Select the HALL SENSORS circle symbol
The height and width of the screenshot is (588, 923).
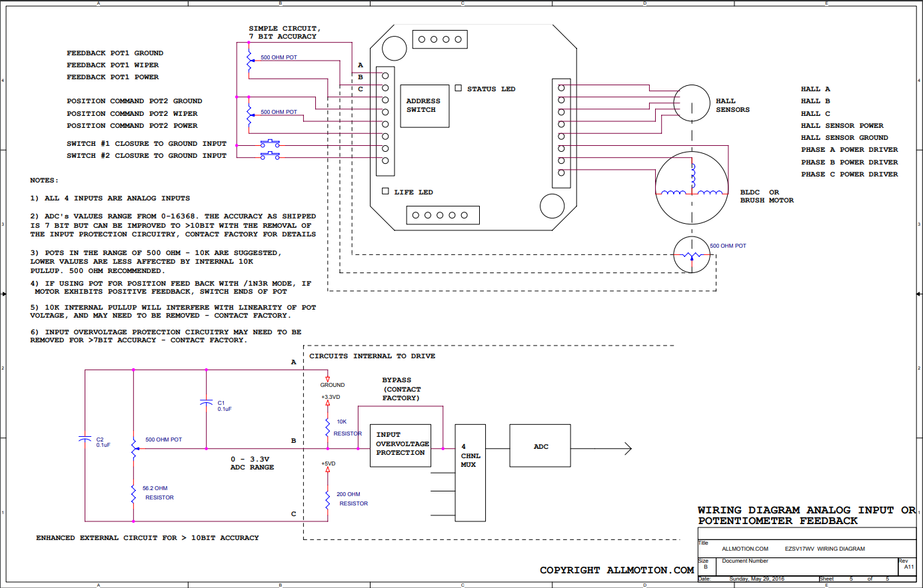click(x=692, y=104)
